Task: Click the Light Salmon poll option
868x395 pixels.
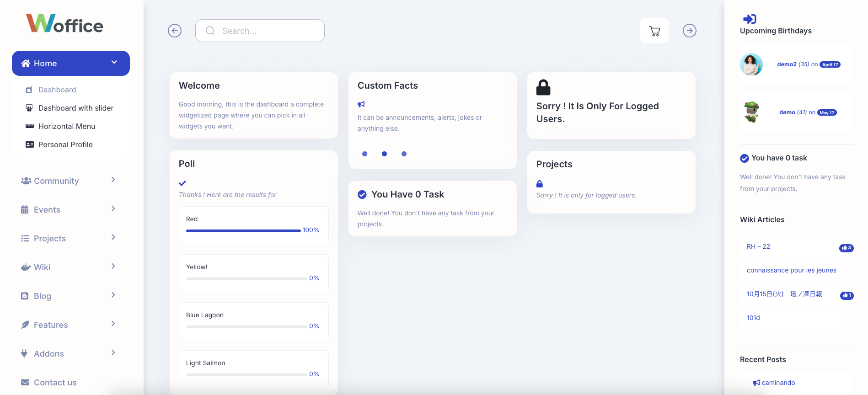Action: 254,369
